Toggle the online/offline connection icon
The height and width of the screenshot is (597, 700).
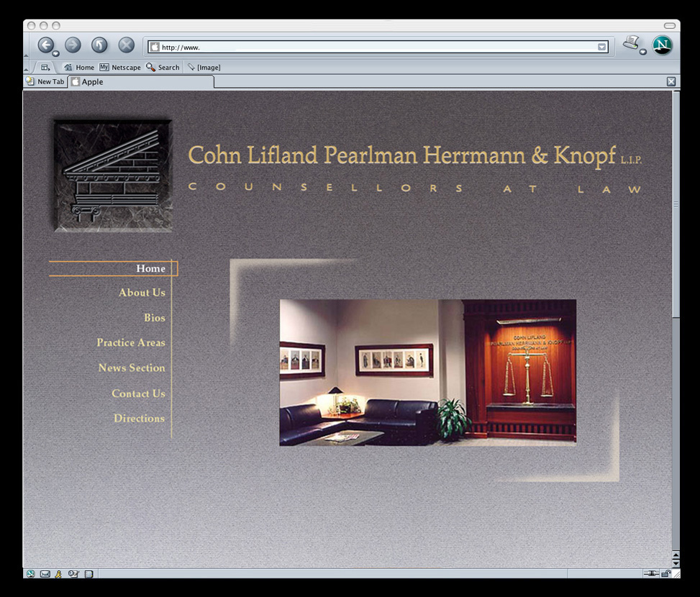(651, 574)
